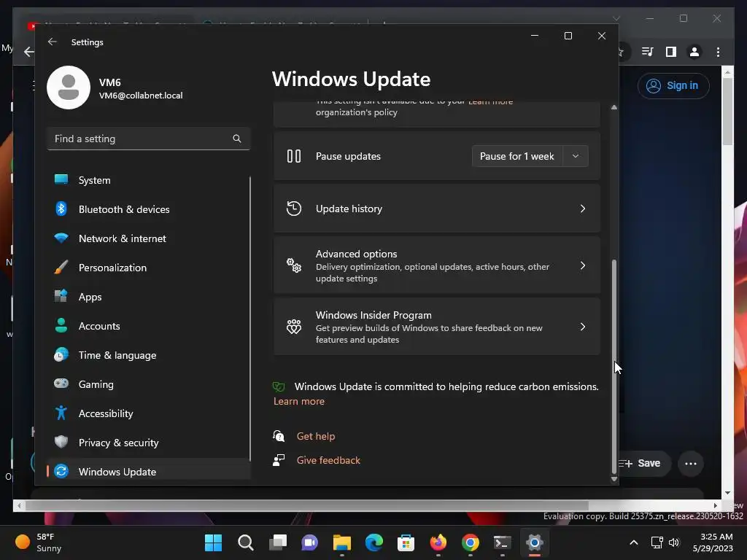Screen dimensions: 747x560
Task: Click the Bluetooth icon in sidebar
Action: pyautogui.click(x=61, y=209)
